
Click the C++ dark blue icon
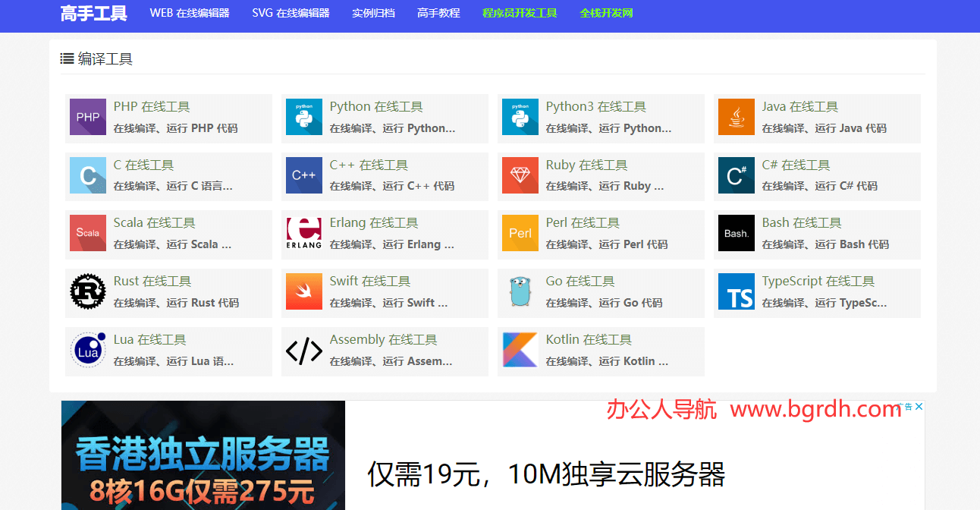(304, 175)
